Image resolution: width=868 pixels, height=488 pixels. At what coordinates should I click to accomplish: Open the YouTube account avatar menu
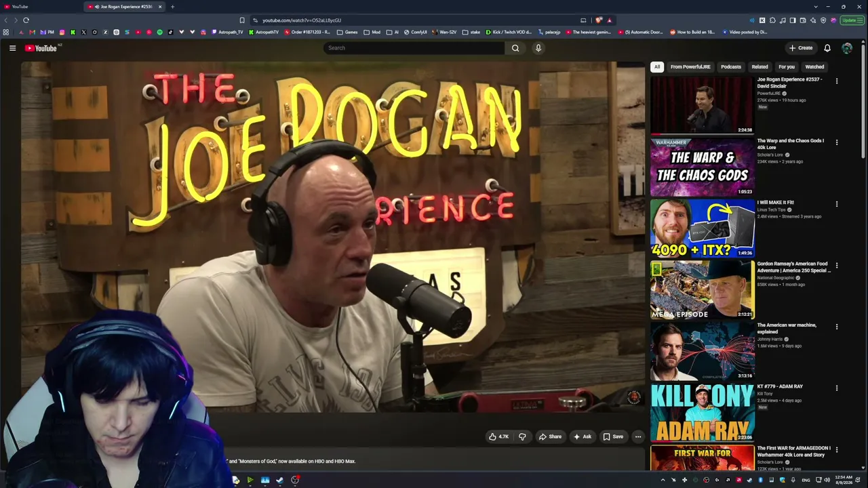coord(847,48)
